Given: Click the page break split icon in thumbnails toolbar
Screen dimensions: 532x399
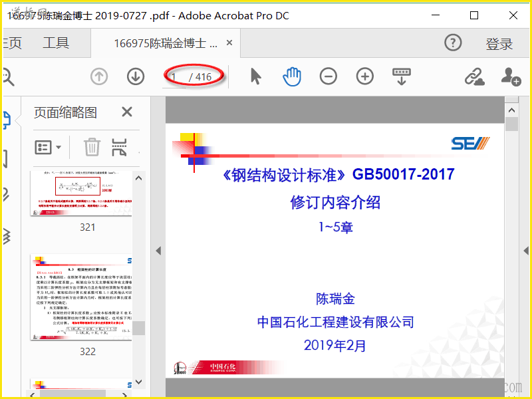Looking at the screenshot, I should [119, 147].
